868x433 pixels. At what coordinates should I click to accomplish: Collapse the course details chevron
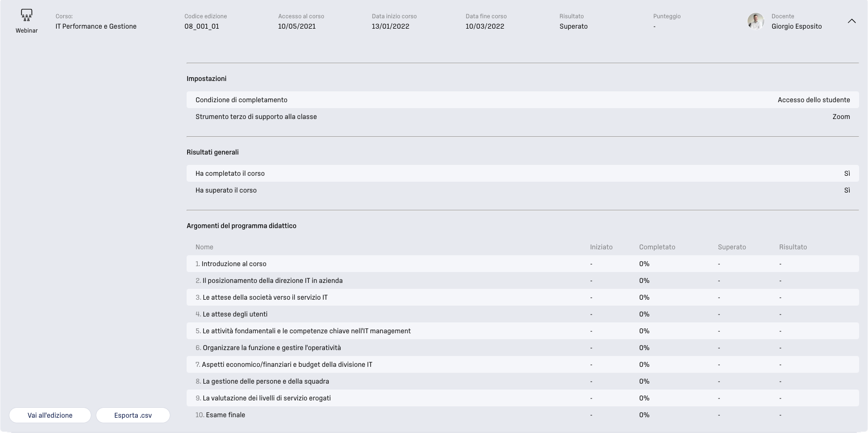852,21
